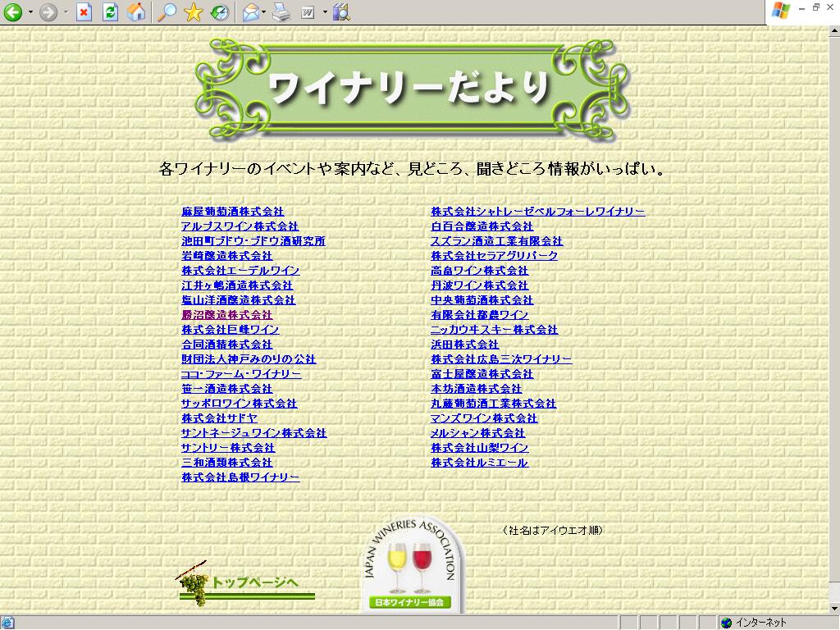The width and height of the screenshot is (840, 630).
Task: Visit 財団法人神戸みのりの公社 link
Action: pos(249,359)
